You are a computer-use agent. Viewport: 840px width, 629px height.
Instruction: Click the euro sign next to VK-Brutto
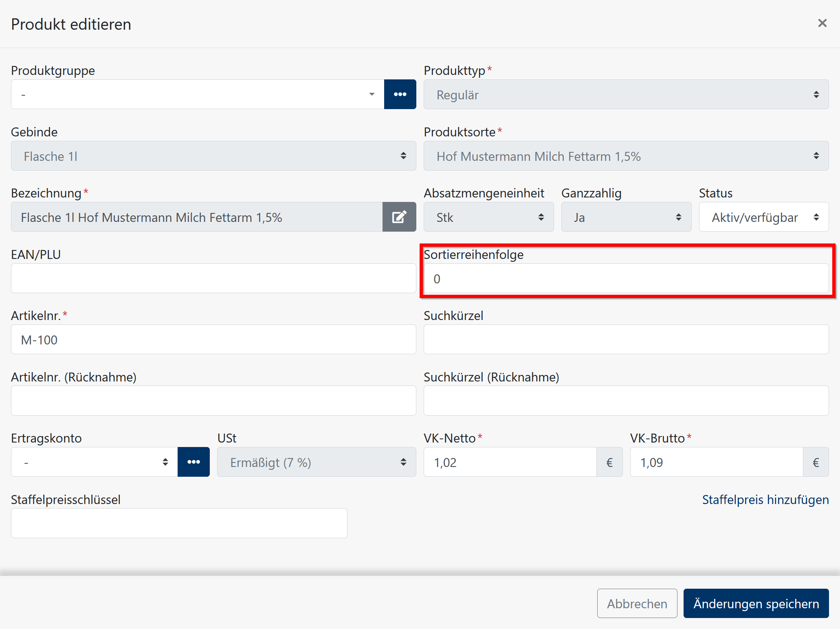coord(816,462)
